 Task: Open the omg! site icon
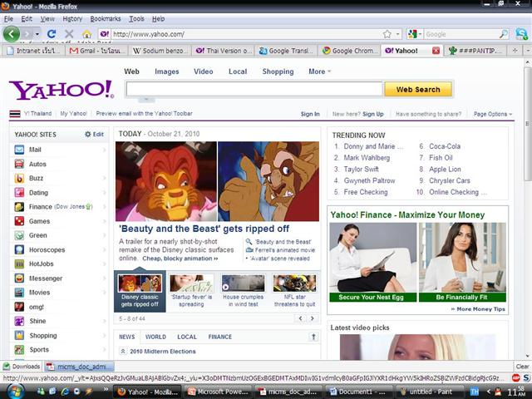tap(19, 307)
